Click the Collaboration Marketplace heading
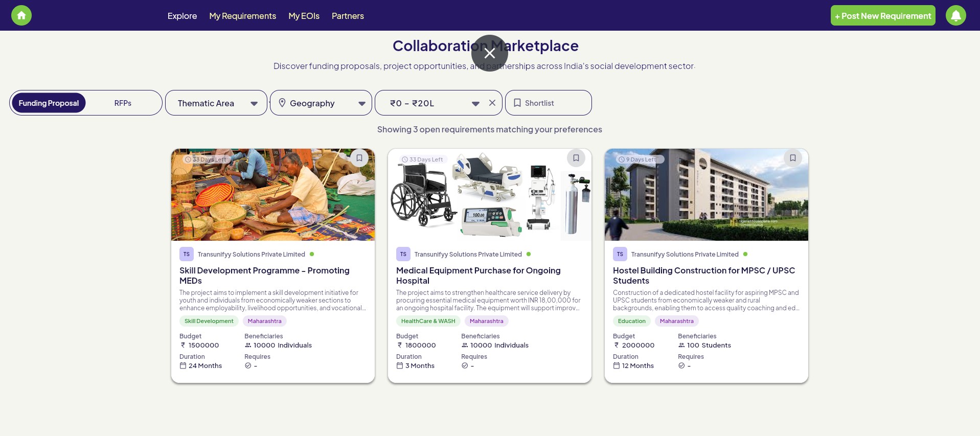 [486, 46]
